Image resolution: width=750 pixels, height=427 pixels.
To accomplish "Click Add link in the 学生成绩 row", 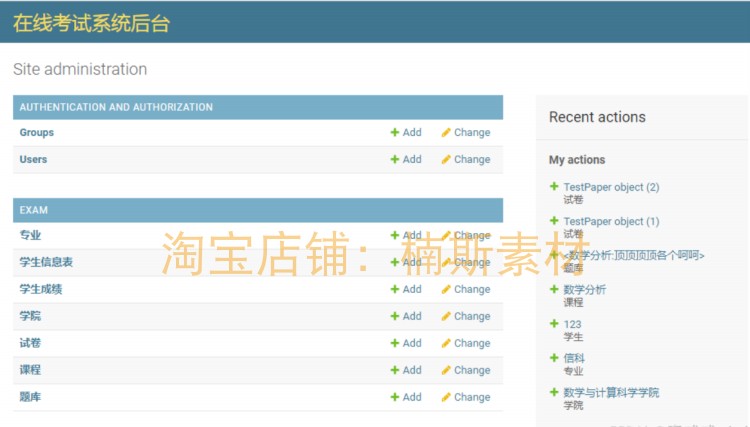I will (406, 289).
